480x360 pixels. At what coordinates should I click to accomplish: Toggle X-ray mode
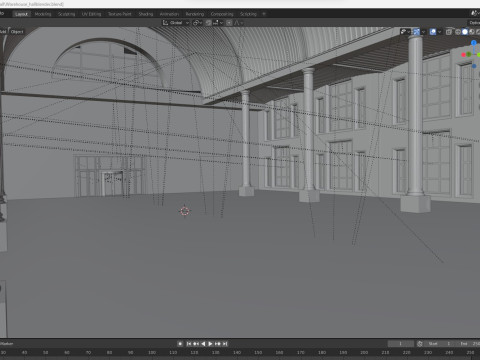click(449, 32)
